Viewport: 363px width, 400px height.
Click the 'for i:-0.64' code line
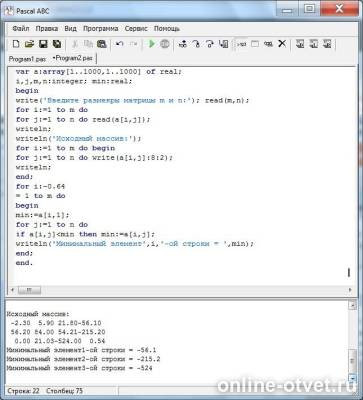click(x=40, y=186)
